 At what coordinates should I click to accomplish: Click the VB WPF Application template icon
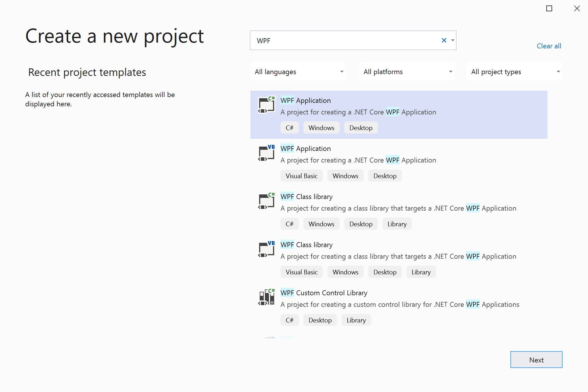pos(266,153)
